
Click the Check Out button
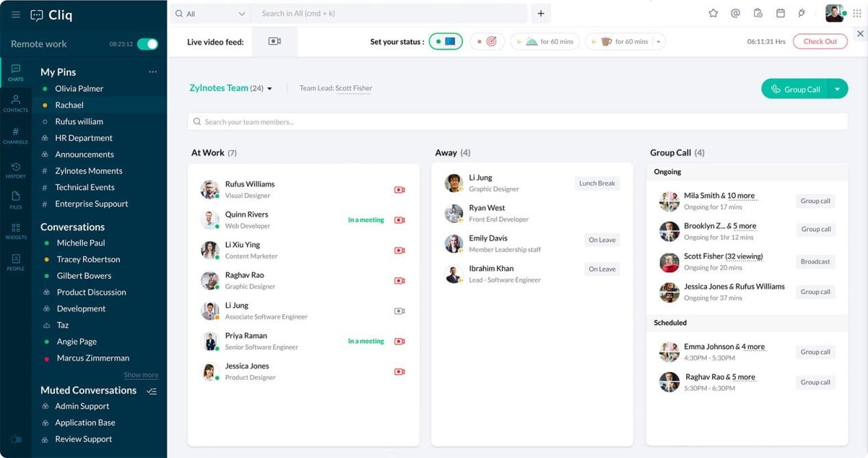pyautogui.click(x=820, y=41)
